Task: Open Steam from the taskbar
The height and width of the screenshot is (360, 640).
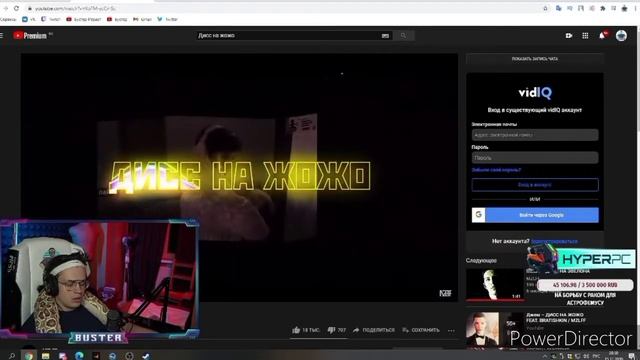Action: coord(146,356)
